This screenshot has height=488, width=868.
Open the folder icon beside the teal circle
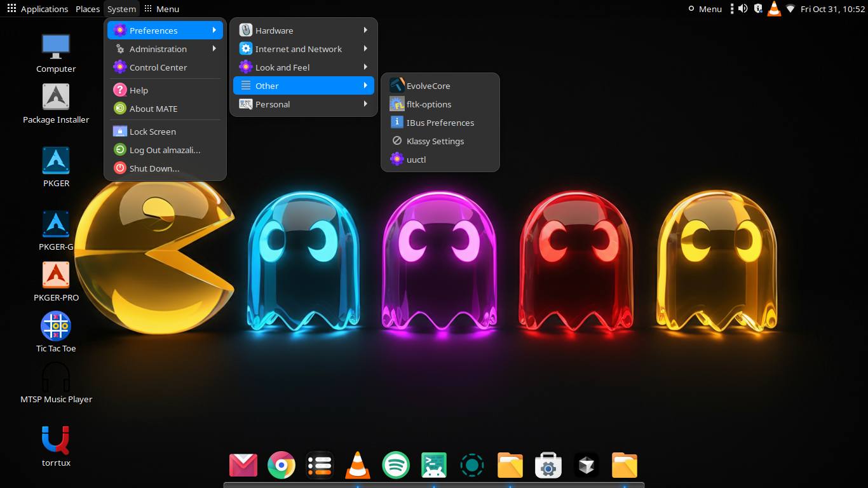510,465
